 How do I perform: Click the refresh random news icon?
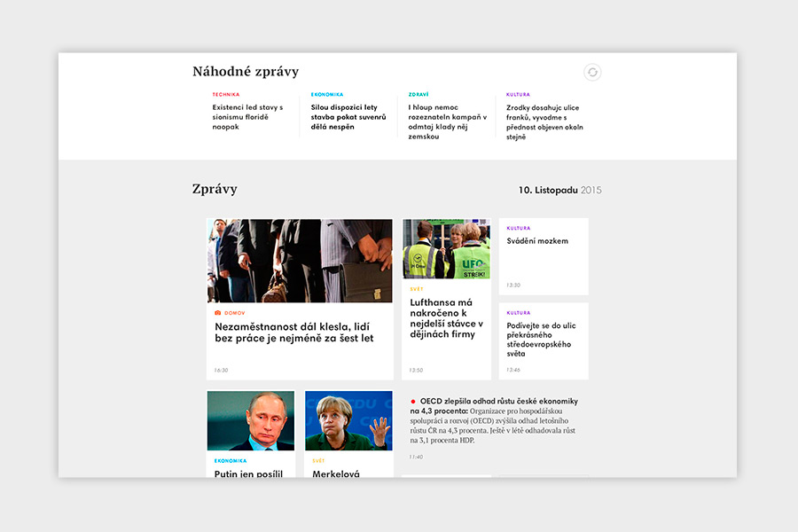(592, 73)
